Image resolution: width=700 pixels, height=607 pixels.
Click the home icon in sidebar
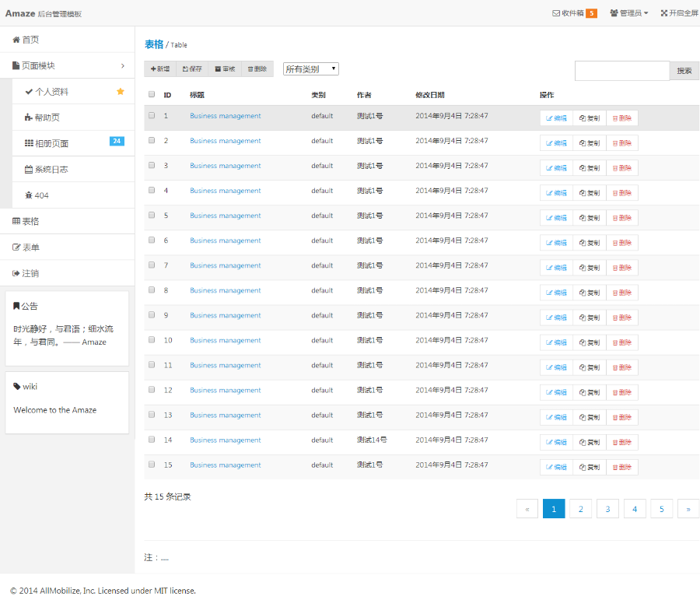click(x=16, y=40)
